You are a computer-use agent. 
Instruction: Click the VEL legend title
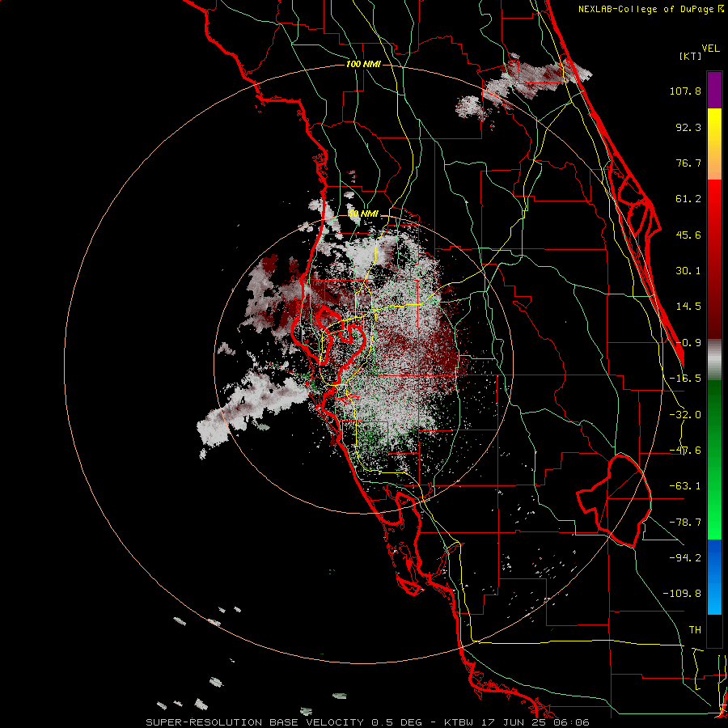point(710,49)
